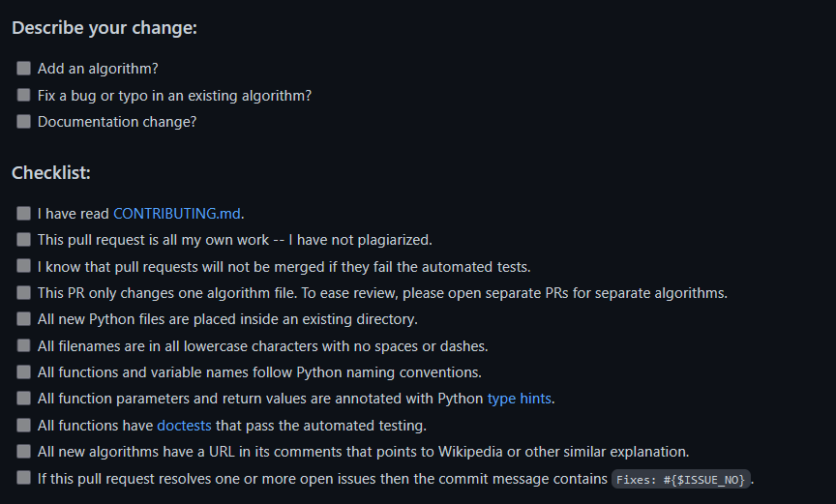The height and width of the screenshot is (504, 836).
Task: Click the 'Fixes: #{$ISSUE_NO}' code snippet
Action: click(681, 480)
